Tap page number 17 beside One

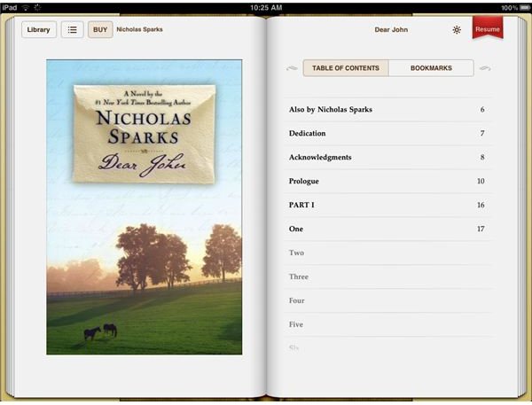tap(481, 229)
